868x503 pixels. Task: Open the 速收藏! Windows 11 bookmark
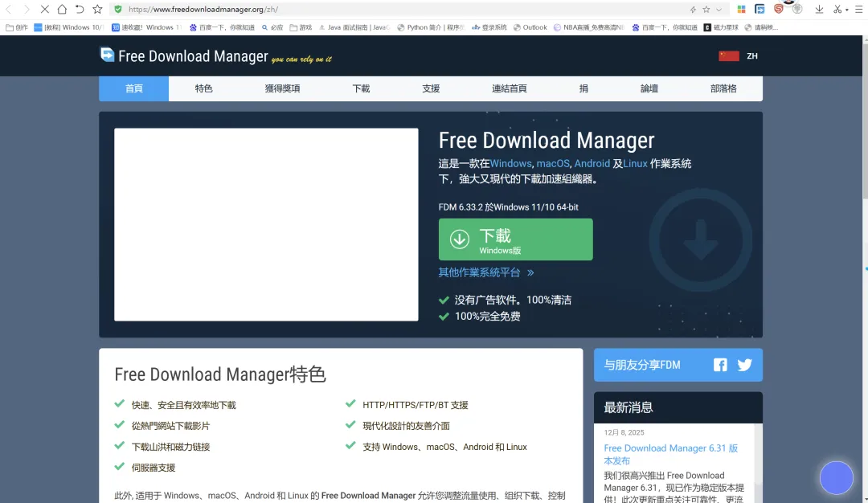coord(146,27)
